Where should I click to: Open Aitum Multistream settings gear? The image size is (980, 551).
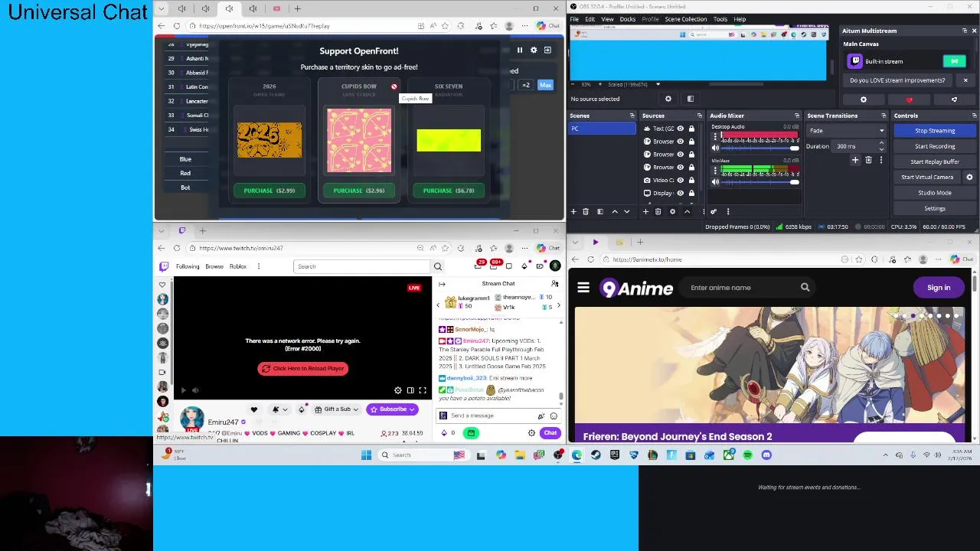(864, 99)
